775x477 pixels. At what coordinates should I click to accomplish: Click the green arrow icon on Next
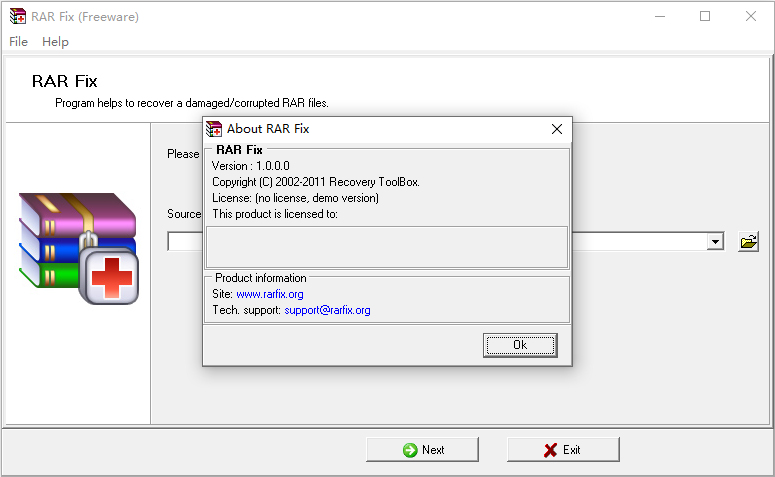410,450
